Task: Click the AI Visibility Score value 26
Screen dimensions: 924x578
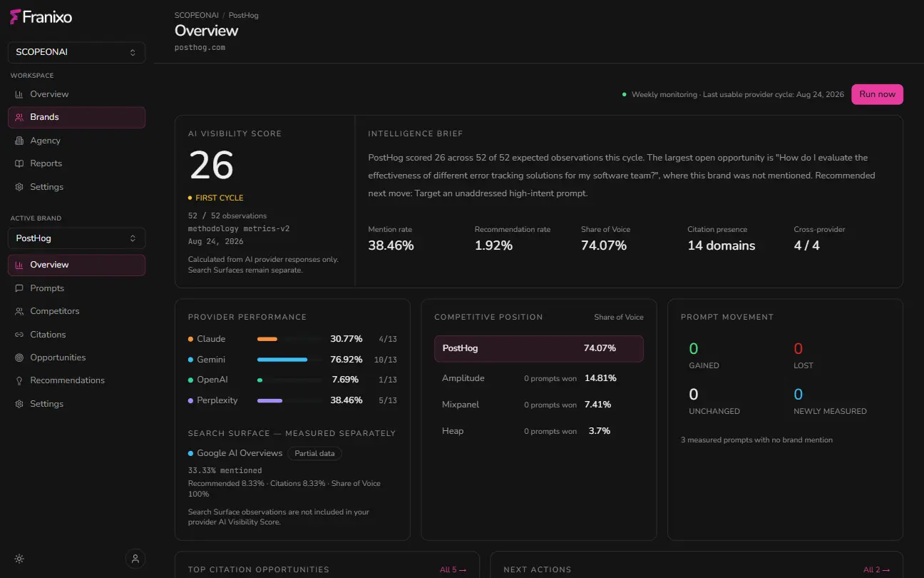Action: pyautogui.click(x=211, y=165)
